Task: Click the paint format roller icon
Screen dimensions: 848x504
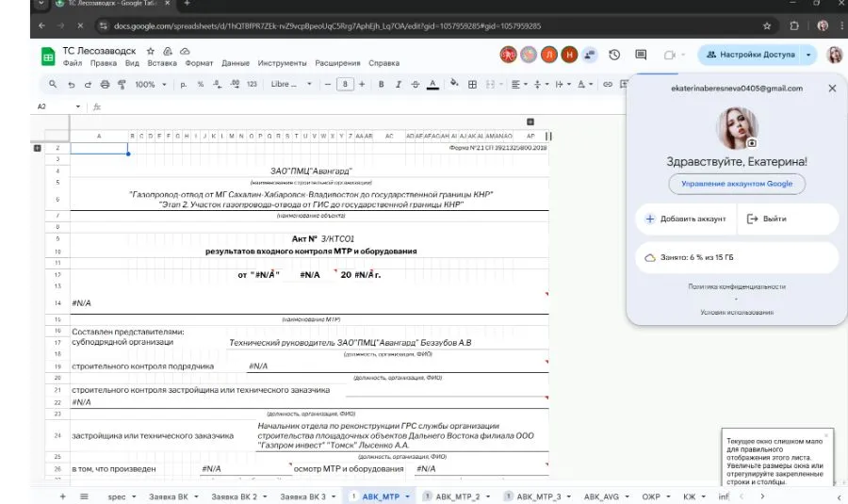Action: click(x=121, y=85)
